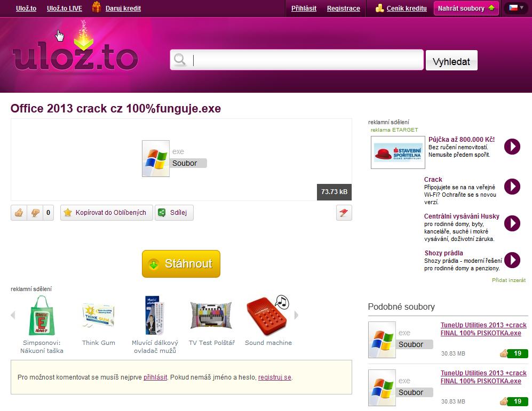Click arrow button next to Shozy prádla ad
This screenshot has height=411, width=532.
click(512, 260)
